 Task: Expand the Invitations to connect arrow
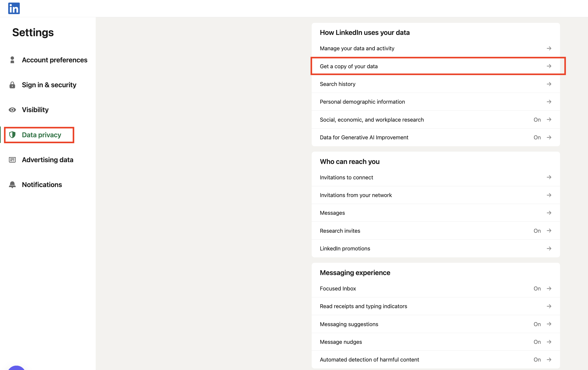click(x=549, y=177)
